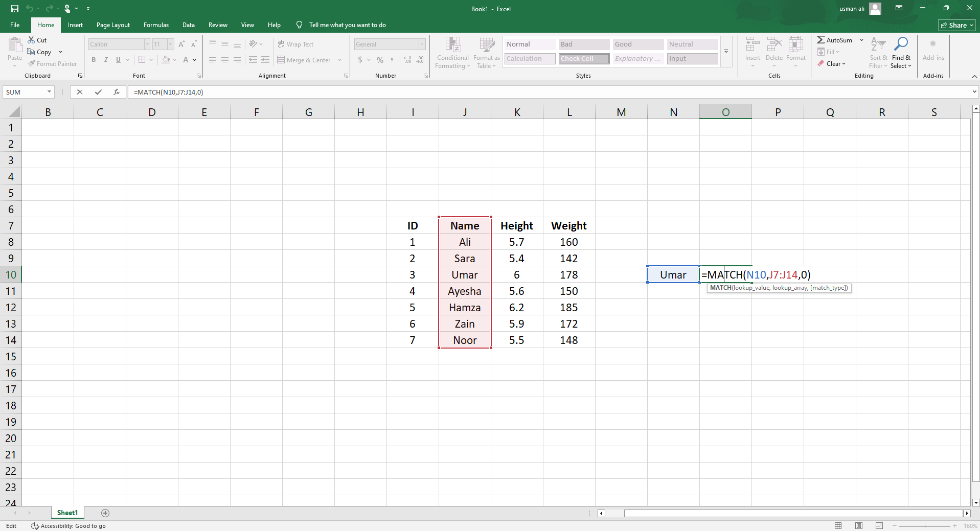
Task: Apply the Good cell style
Action: click(638, 44)
